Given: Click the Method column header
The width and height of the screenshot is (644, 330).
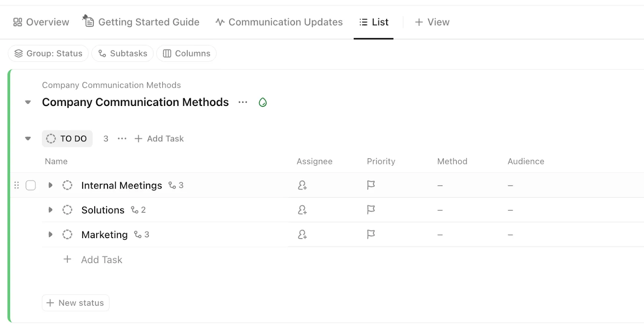Looking at the screenshot, I should point(452,162).
